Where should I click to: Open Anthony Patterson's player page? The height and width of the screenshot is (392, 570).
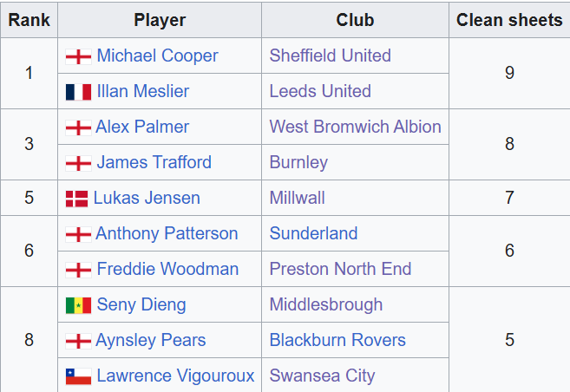tap(167, 233)
